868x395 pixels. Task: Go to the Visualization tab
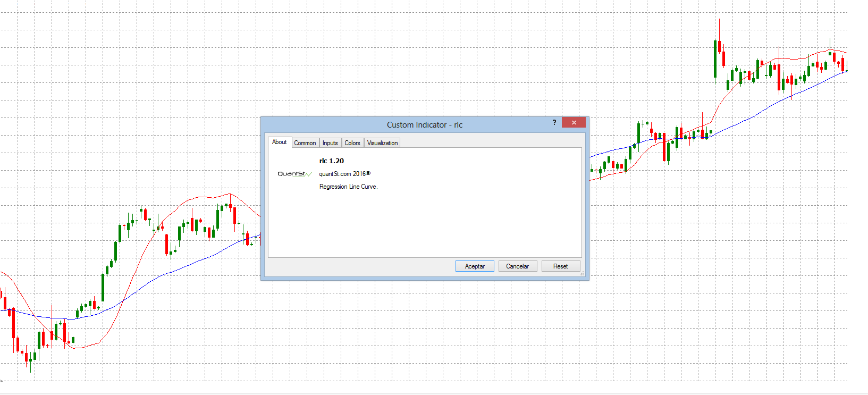coord(382,143)
